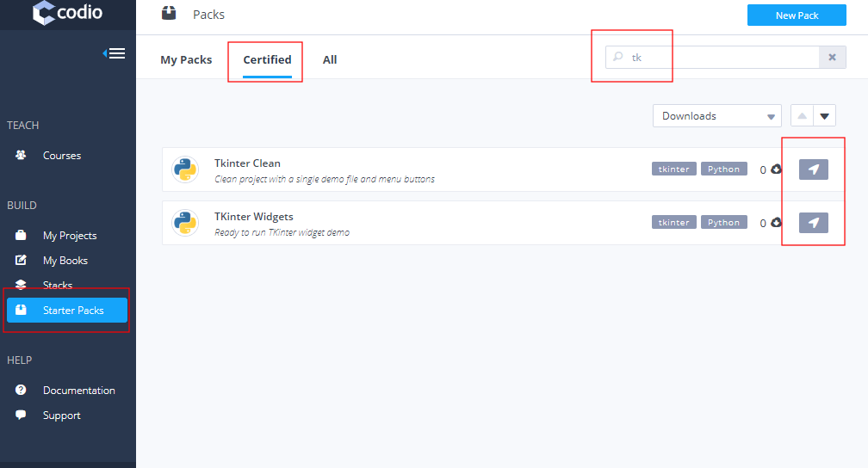Click the download cloud icon for Tkinter Clean
This screenshot has width=868, height=468.
776,169
